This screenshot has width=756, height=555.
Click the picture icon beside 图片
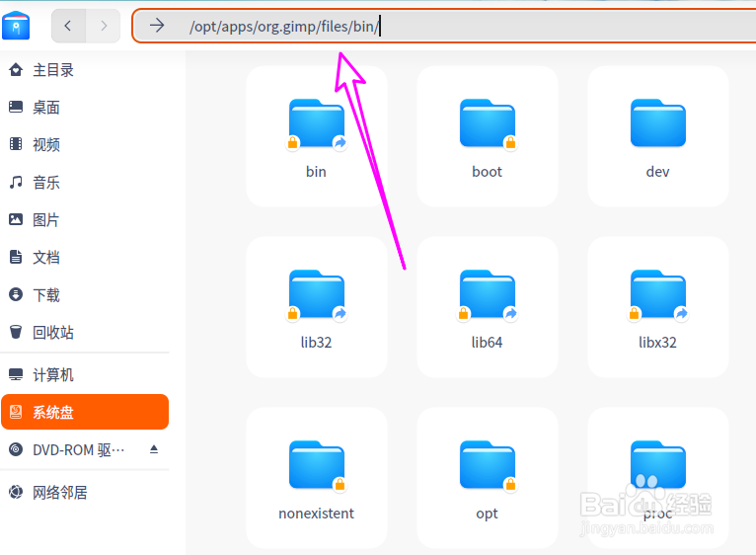click(x=16, y=219)
